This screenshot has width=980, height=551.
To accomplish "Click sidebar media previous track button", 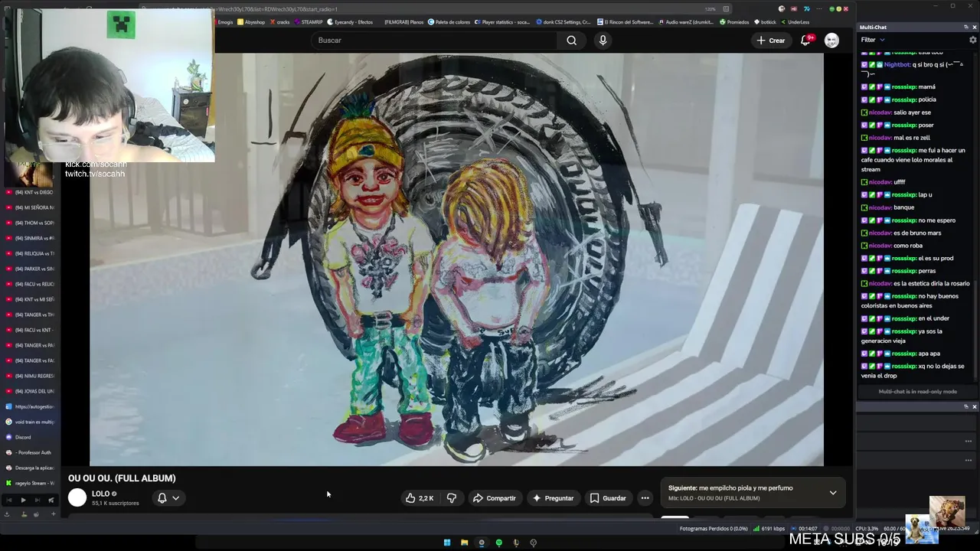I will click(x=9, y=500).
